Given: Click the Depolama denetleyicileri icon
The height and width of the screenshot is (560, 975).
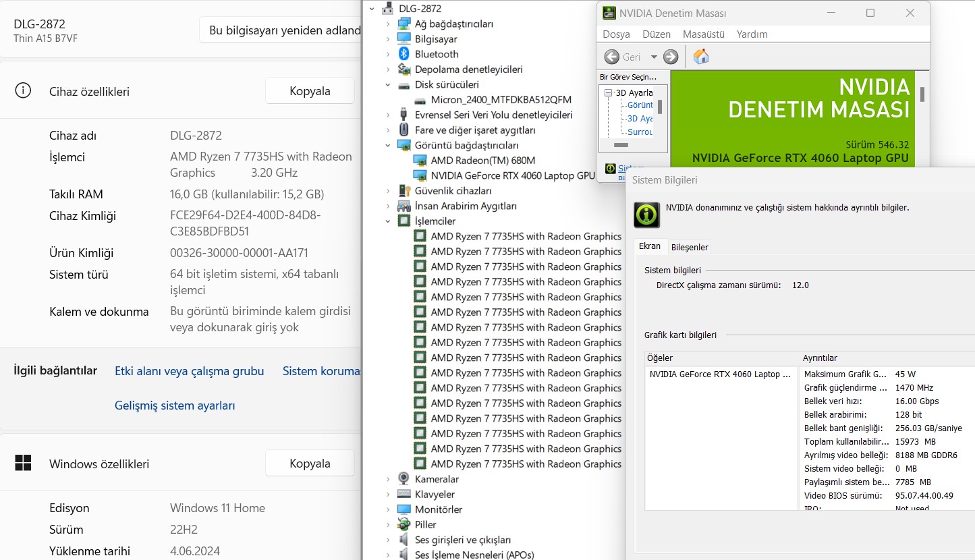Looking at the screenshot, I should [x=403, y=69].
